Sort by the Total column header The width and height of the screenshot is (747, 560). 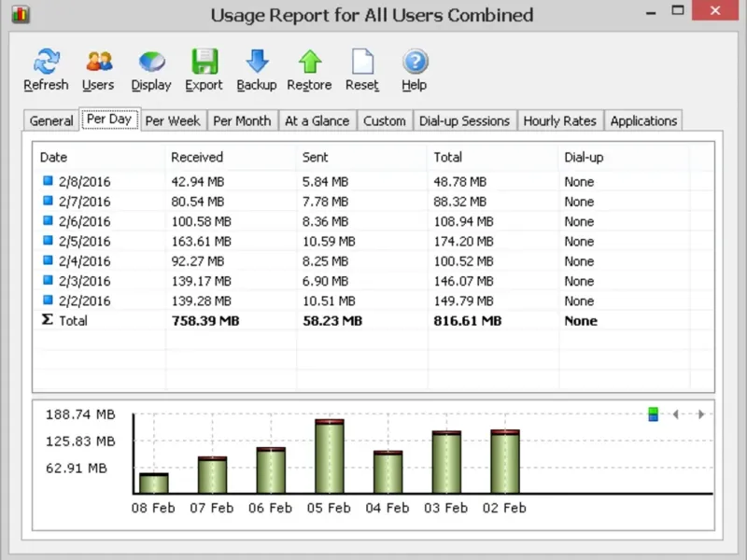click(x=493, y=157)
